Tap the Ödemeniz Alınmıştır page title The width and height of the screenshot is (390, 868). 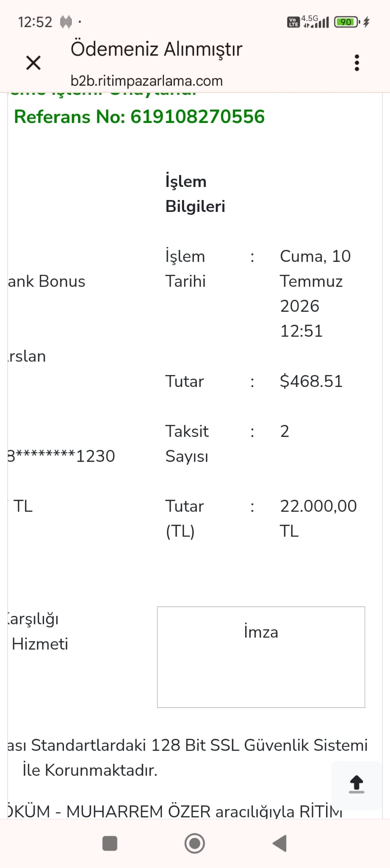156,49
